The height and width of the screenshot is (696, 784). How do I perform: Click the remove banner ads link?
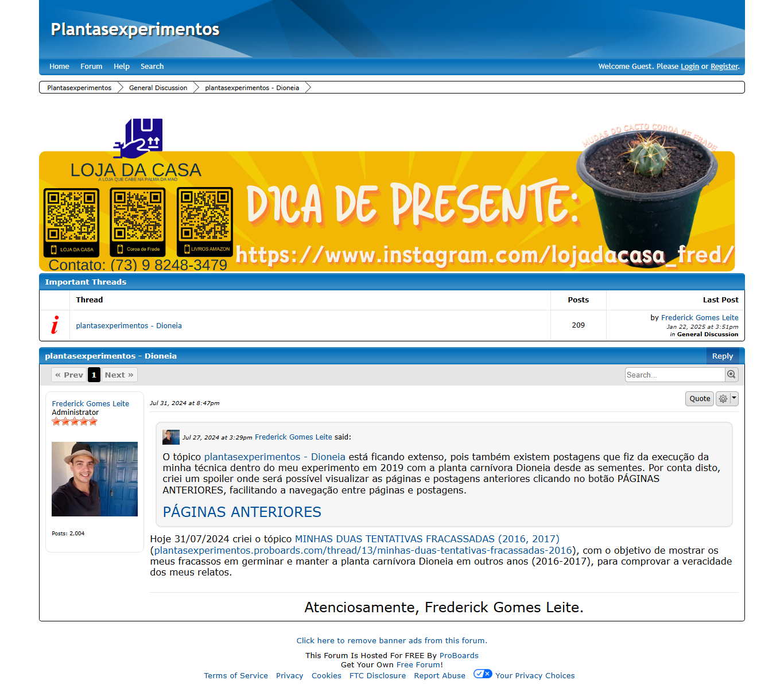(x=392, y=641)
